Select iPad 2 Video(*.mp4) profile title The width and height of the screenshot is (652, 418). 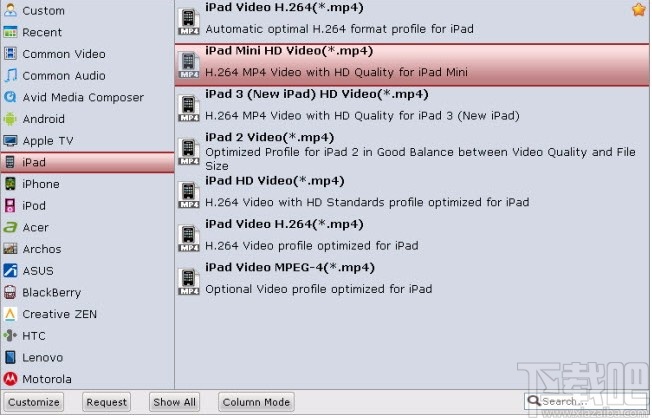(x=269, y=137)
